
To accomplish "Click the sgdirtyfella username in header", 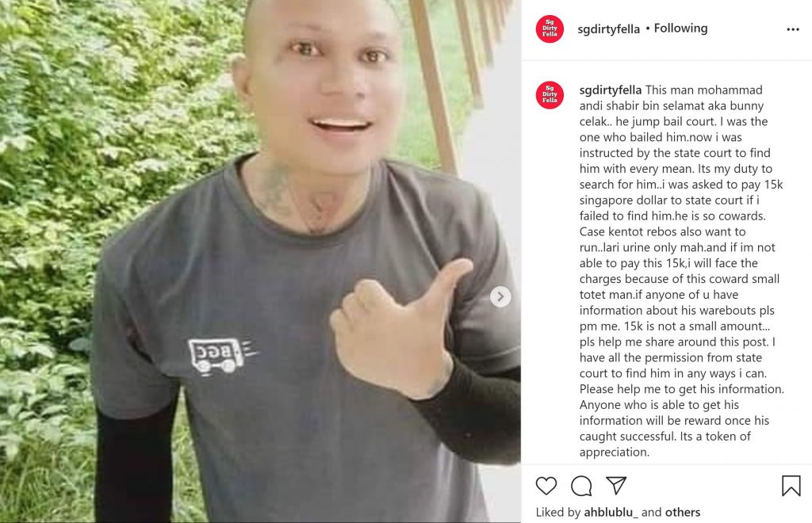I will (608, 29).
